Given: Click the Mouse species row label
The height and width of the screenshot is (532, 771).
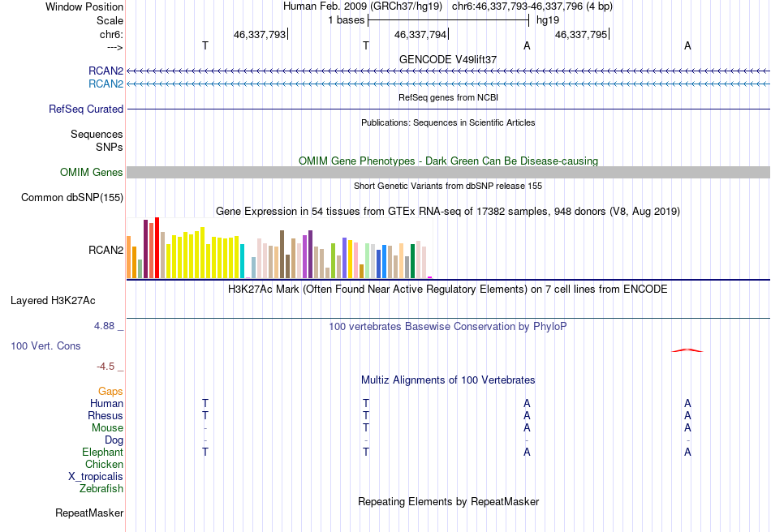Looking at the screenshot, I should pyautogui.click(x=107, y=428).
